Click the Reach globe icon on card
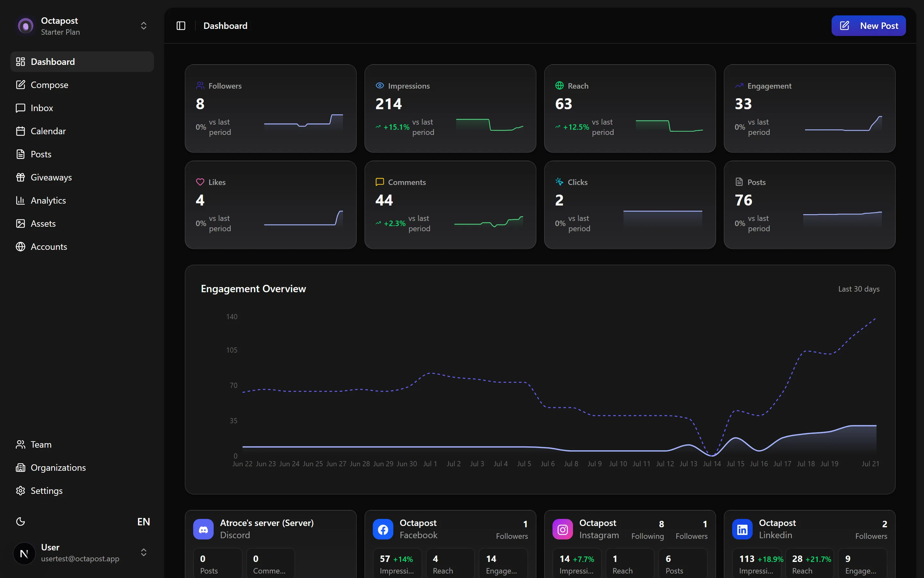This screenshot has width=924, height=578. coord(559,86)
